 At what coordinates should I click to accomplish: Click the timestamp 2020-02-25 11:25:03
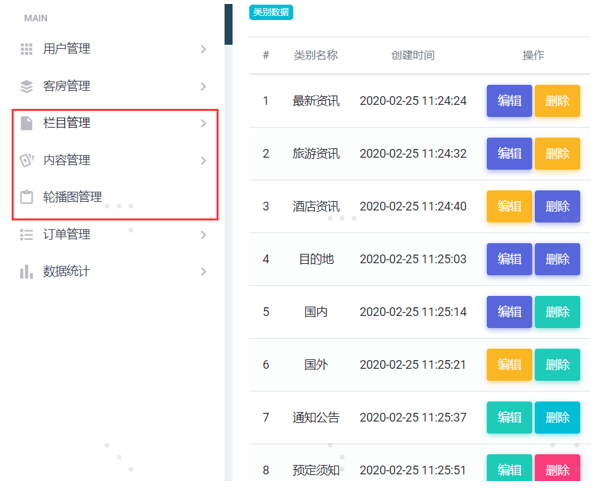point(413,259)
